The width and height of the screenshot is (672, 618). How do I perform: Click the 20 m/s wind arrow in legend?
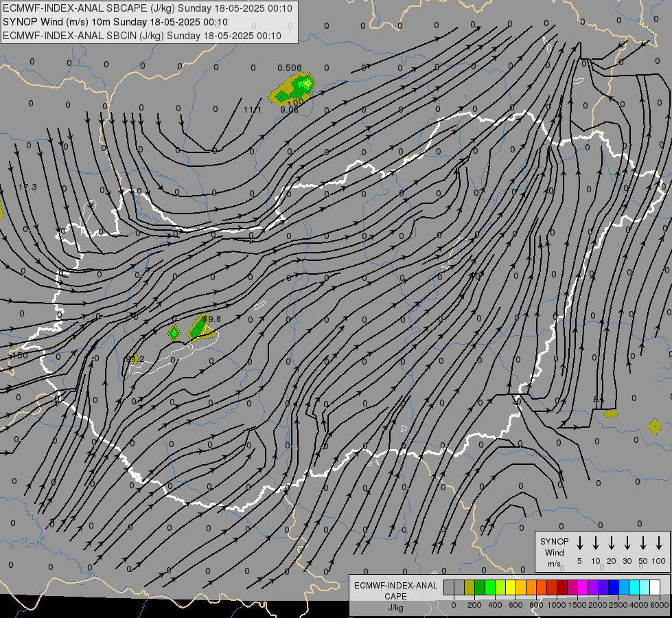[612, 543]
